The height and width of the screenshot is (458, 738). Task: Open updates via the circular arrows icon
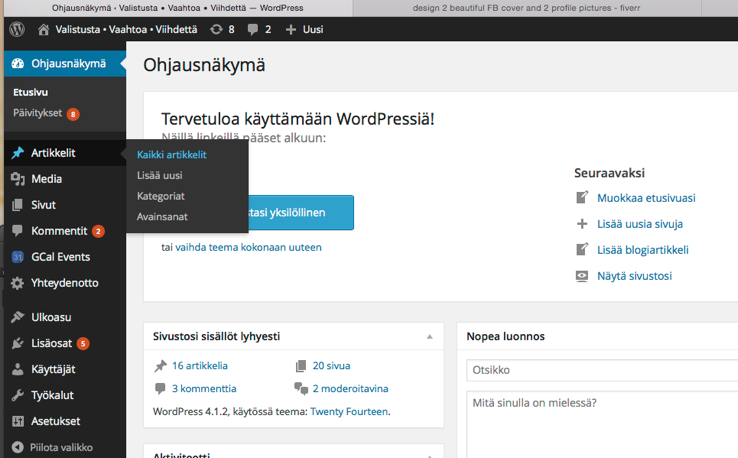click(216, 30)
